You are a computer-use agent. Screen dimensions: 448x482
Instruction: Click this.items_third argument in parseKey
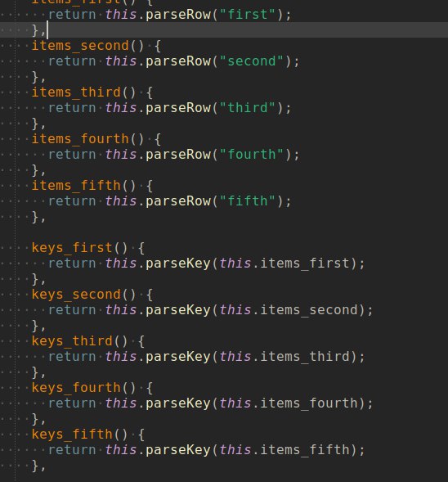[x=284, y=357]
